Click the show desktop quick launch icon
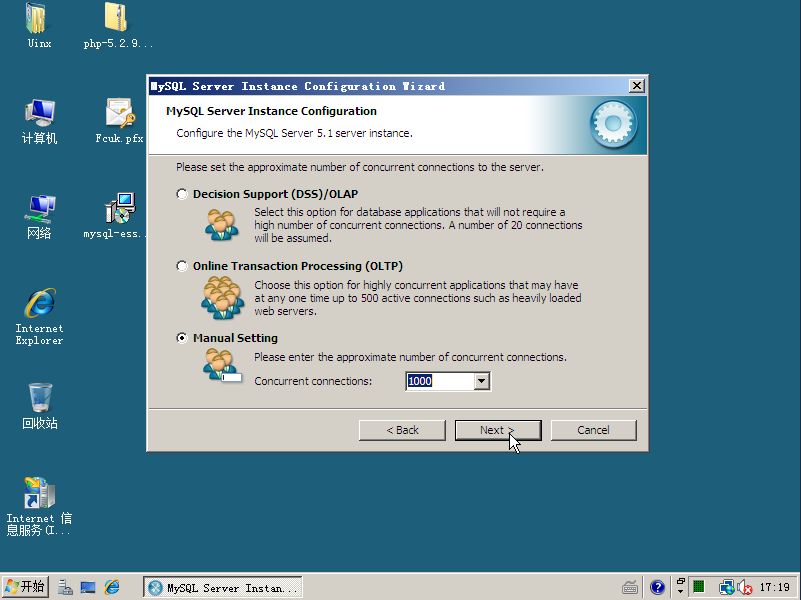 click(88, 587)
